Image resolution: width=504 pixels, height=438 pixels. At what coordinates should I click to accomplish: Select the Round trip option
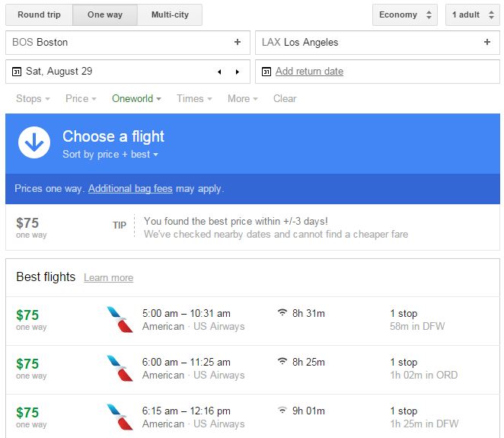point(40,14)
